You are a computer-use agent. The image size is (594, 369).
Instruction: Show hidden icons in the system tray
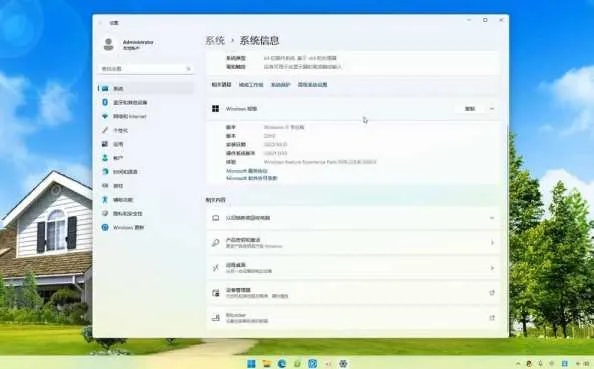[x=518, y=364]
